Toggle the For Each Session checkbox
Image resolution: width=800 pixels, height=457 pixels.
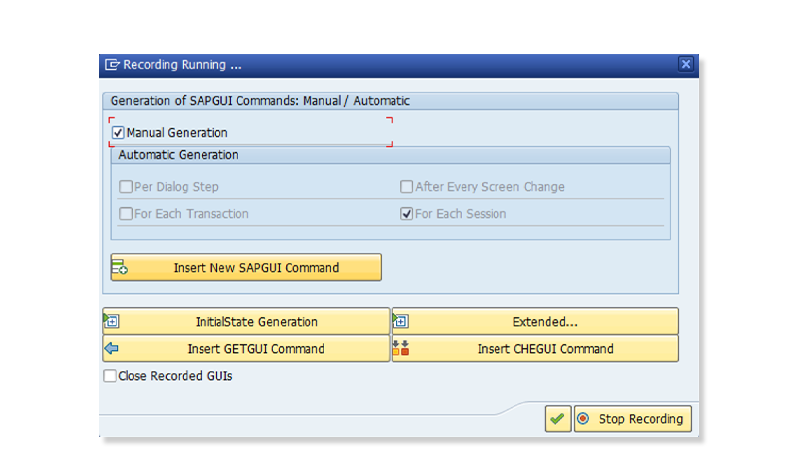point(406,214)
